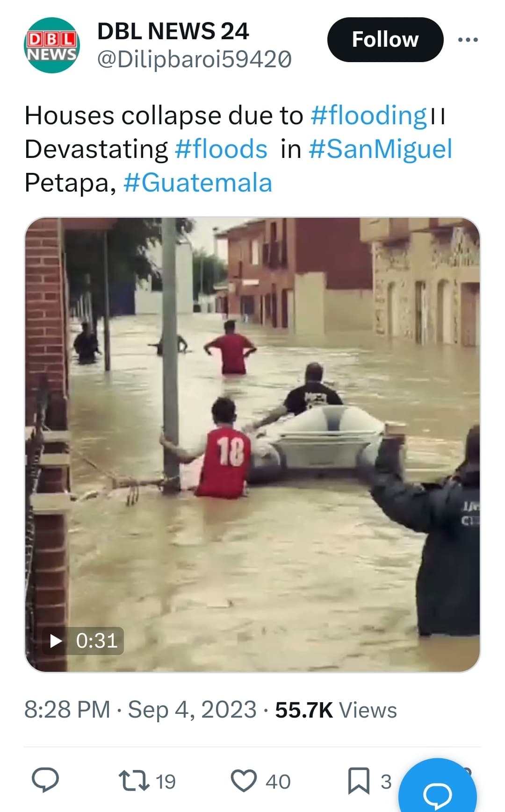Open DBL NEWS 24 display name
Image resolution: width=505 pixels, height=812 pixels.
click(173, 31)
